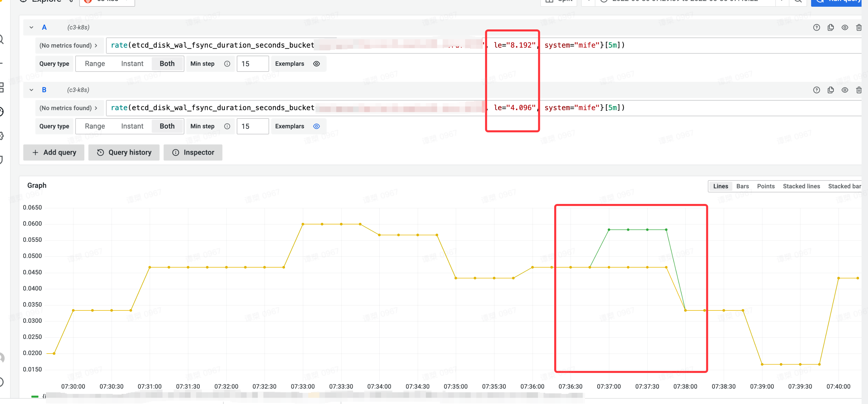Collapse query A with its chevron

tap(31, 27)
